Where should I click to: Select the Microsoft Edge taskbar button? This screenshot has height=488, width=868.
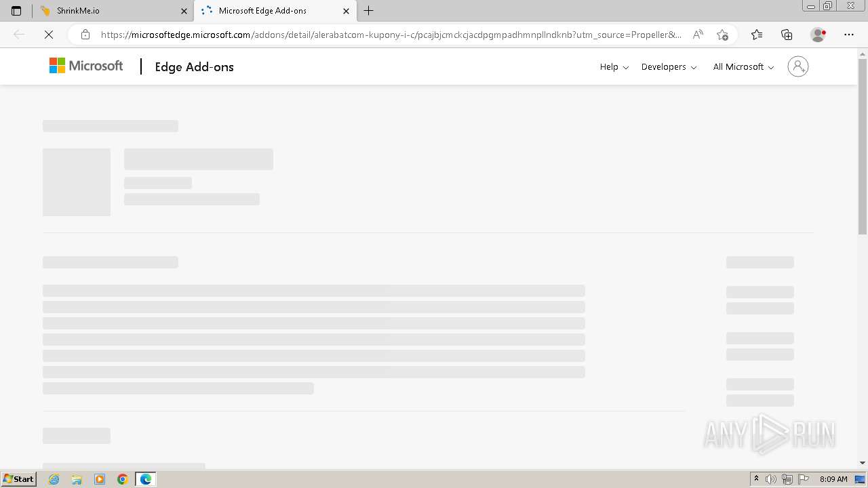click(x=146, y=479)
